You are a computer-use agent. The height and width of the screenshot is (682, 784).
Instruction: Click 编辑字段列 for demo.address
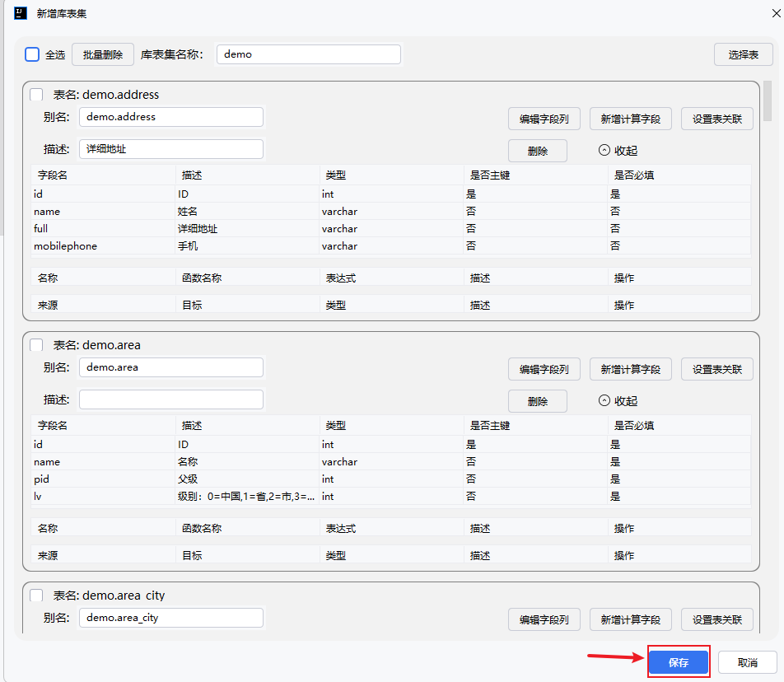(544, 119)
